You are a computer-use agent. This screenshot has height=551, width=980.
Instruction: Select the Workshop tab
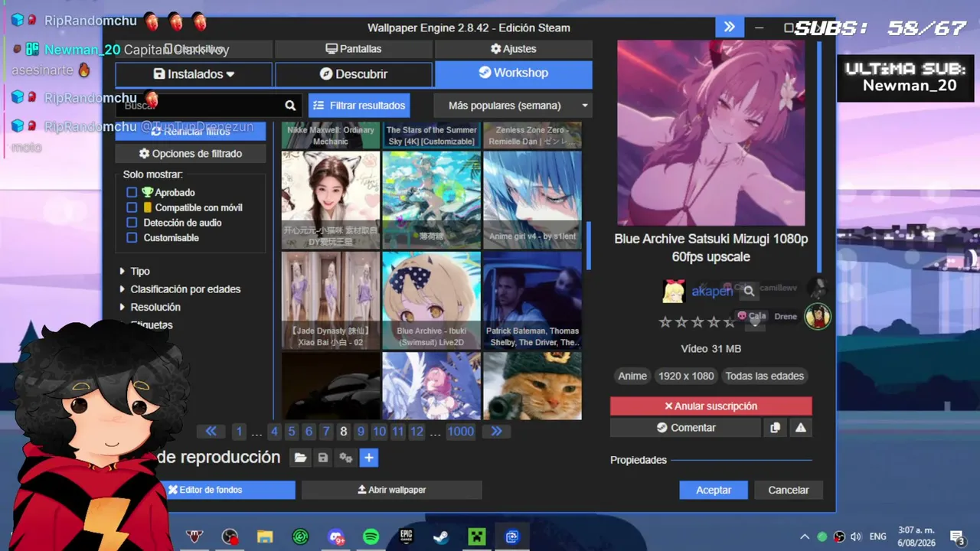pos(514,73)
